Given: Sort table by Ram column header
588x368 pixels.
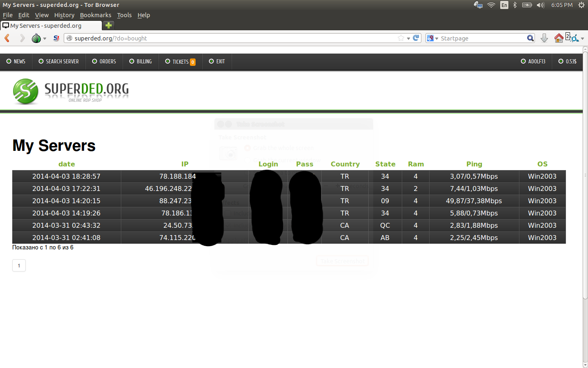Looking at the screenshot, I should coord(416,164).
